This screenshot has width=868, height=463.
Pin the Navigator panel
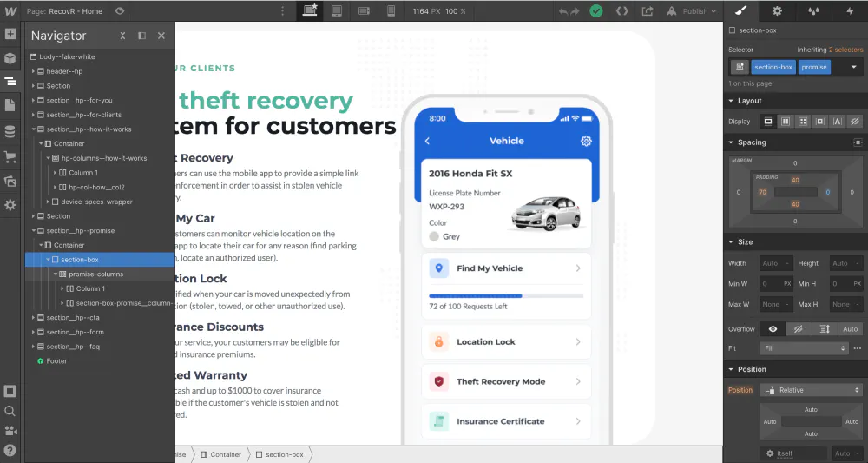[x=141, y=36]
